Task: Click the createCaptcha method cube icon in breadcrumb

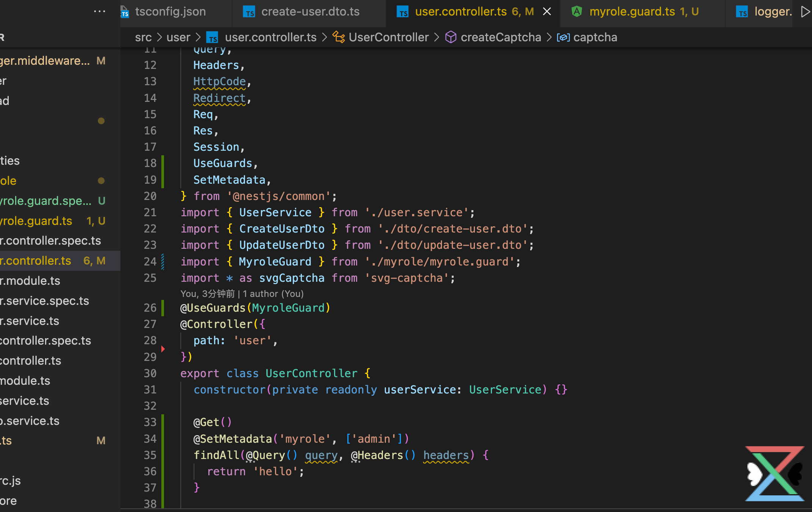Action: click(451, 37)
